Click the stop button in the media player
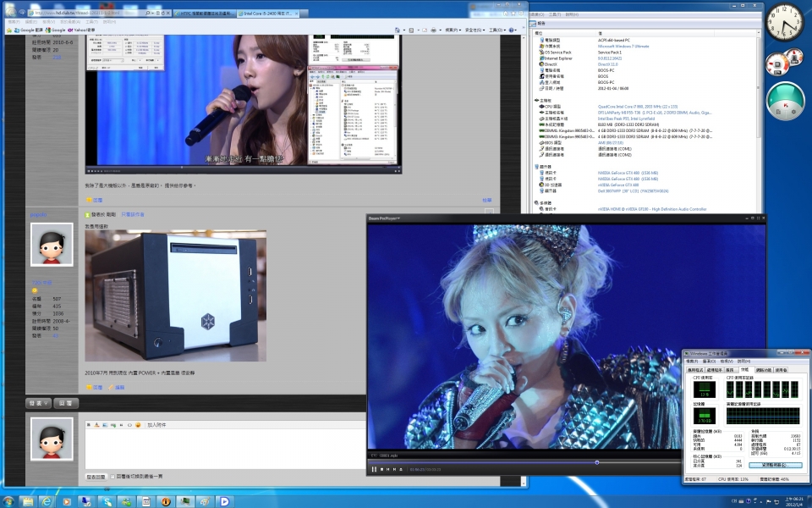The height and width of the screenshot is (508, 812). click(381, 469)
